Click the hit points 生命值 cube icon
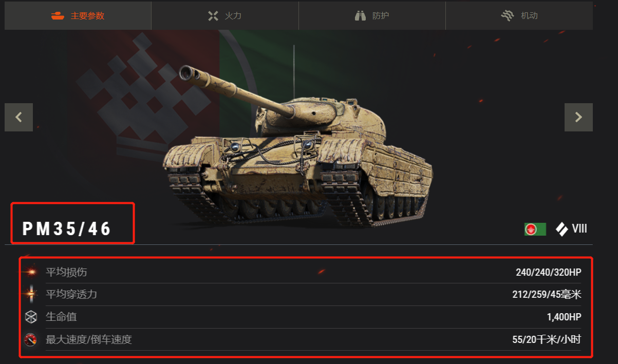Image resolution: width=618 pixels, height=364 pixels. pyautogui.click(x=31, y=317)
